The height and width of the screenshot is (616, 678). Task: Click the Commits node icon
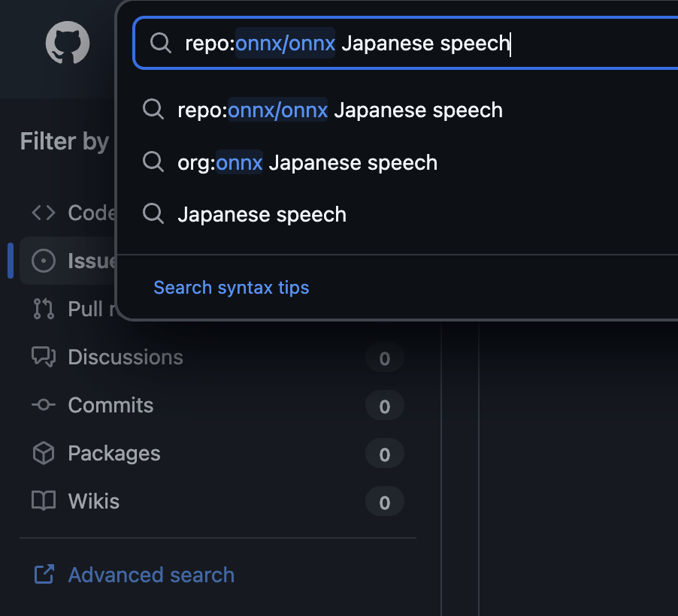[x=44, y=405]
